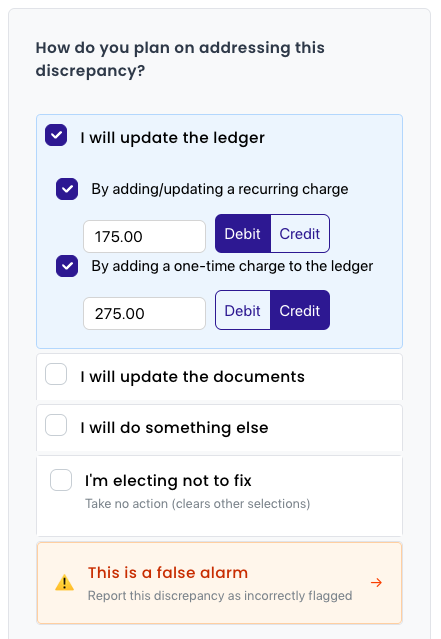Click 'By adding a one-time charge' label text
Screen dimensions: 441x639
point(232,266)
